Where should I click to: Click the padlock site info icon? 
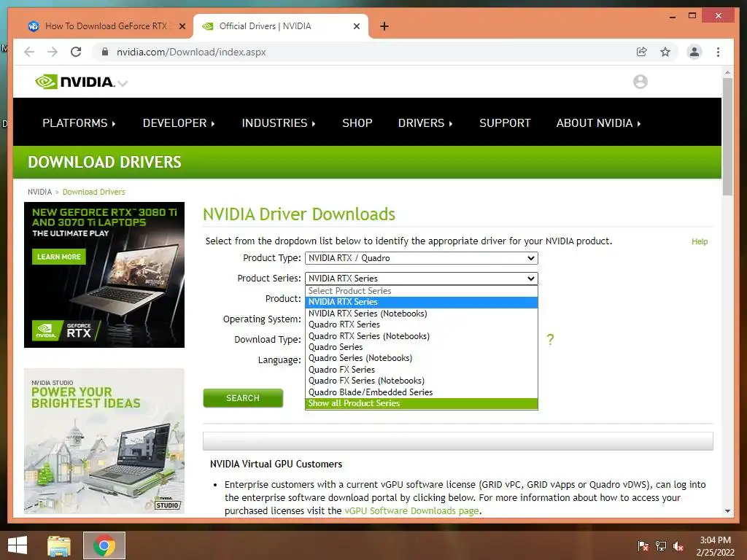click(x=105, y=52)
